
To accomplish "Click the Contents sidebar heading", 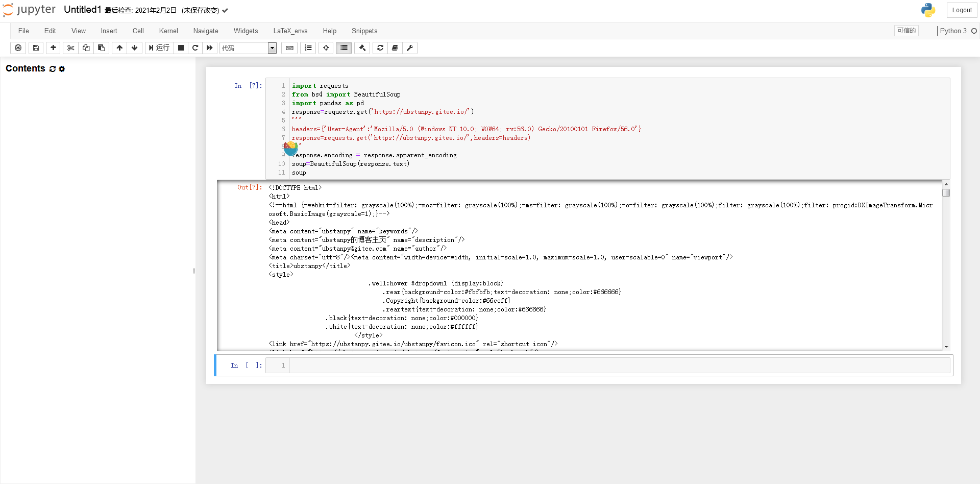I will tap(26, 68).
